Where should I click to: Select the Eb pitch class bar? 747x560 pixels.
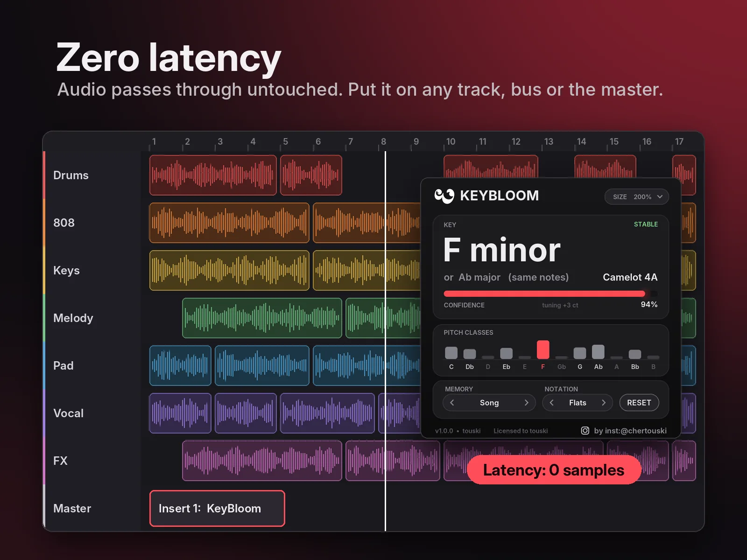pos(506,353)
